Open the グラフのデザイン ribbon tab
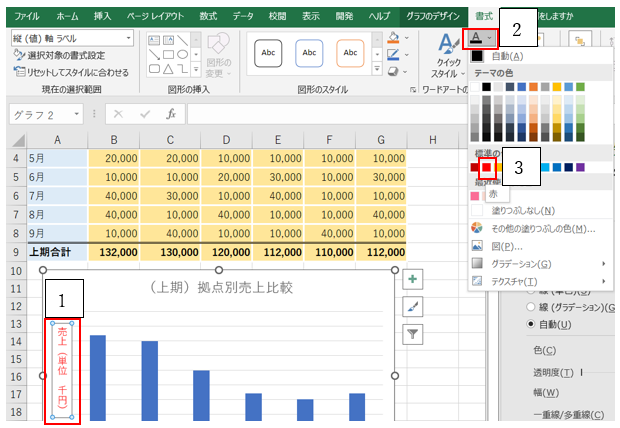Screen dimensions: 620x428 [434, 16]
